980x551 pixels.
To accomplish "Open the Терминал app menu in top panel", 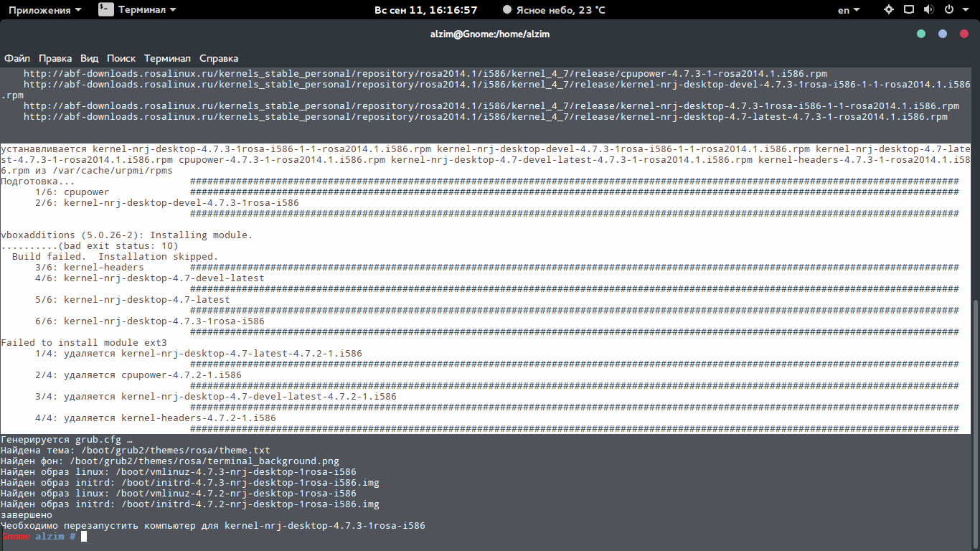I will 138,10.
